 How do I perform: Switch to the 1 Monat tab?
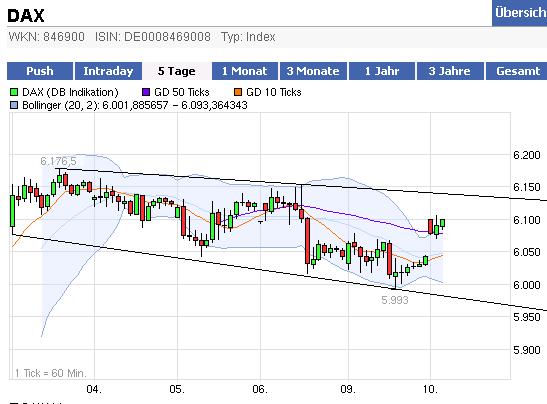click(x=245, y=71)
